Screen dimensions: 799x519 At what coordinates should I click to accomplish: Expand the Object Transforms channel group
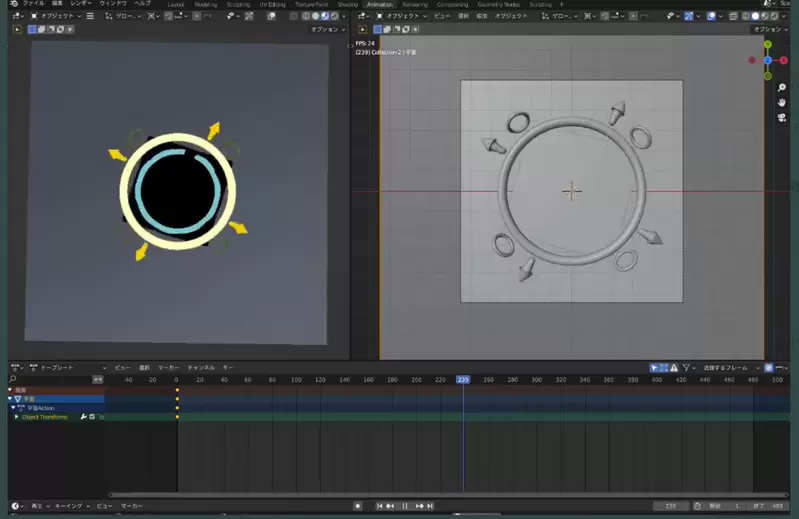coord(16,417)
